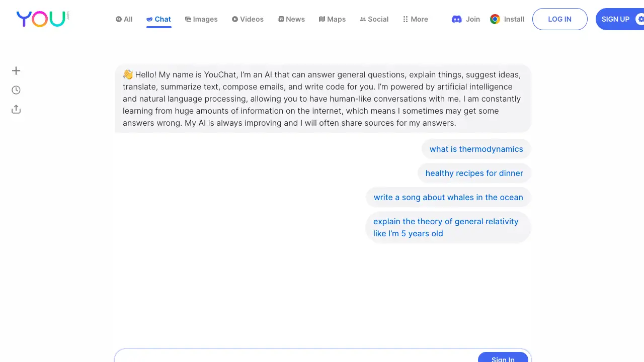Open chat history via the clock icon
The image size is (644, 362).
pyautogui.click(x=16, y=89)
